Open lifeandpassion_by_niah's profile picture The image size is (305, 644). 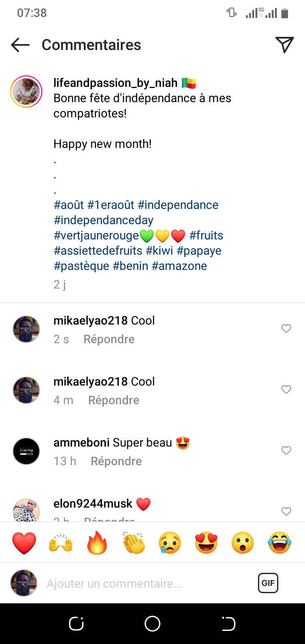[26, 92]
